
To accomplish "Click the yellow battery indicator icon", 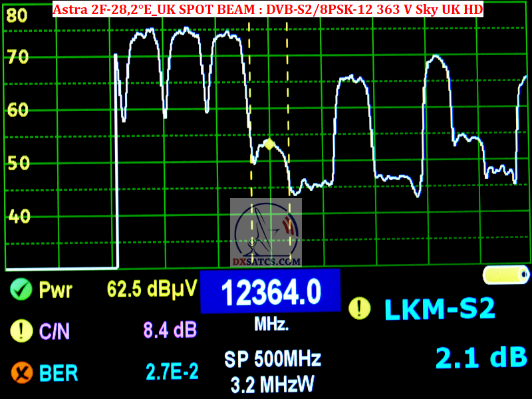I will coord(506,275).
